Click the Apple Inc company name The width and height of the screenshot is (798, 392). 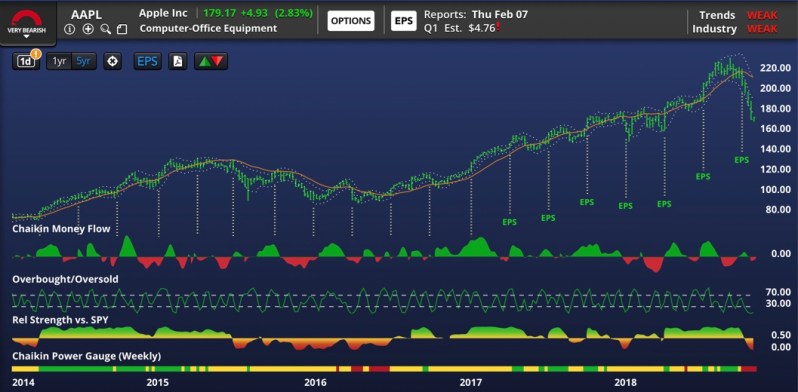163,14
